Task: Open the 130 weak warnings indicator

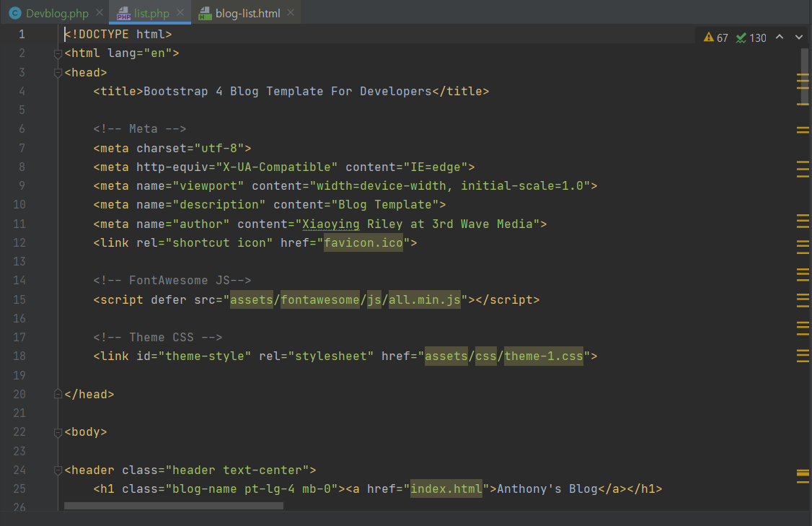Action: point(751,38)
